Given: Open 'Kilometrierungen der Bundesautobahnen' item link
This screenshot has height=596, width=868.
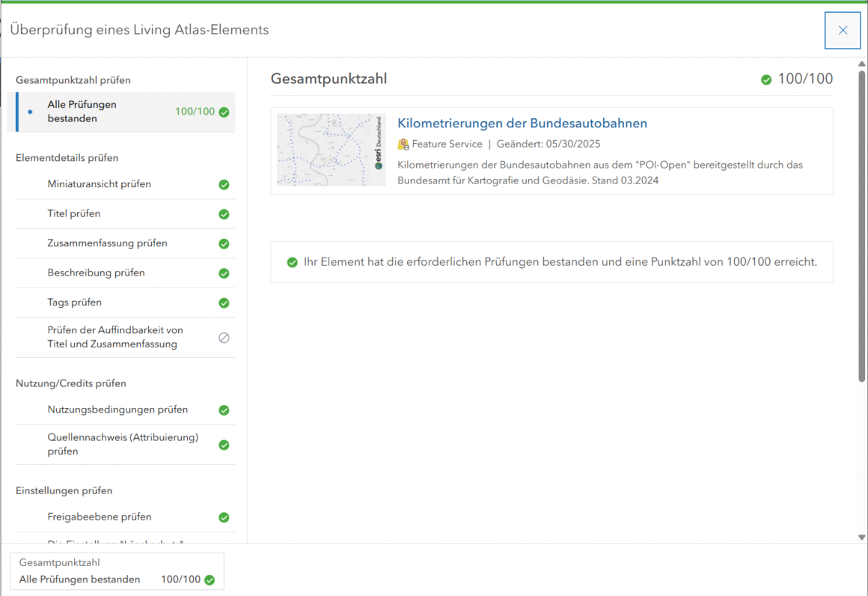Looking at the screenshot, I should pos(522,123).
